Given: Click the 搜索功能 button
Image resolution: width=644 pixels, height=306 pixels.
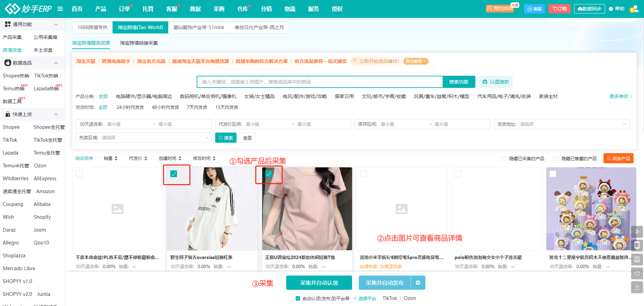Looking at the screenshot, I should coord(459,82).
